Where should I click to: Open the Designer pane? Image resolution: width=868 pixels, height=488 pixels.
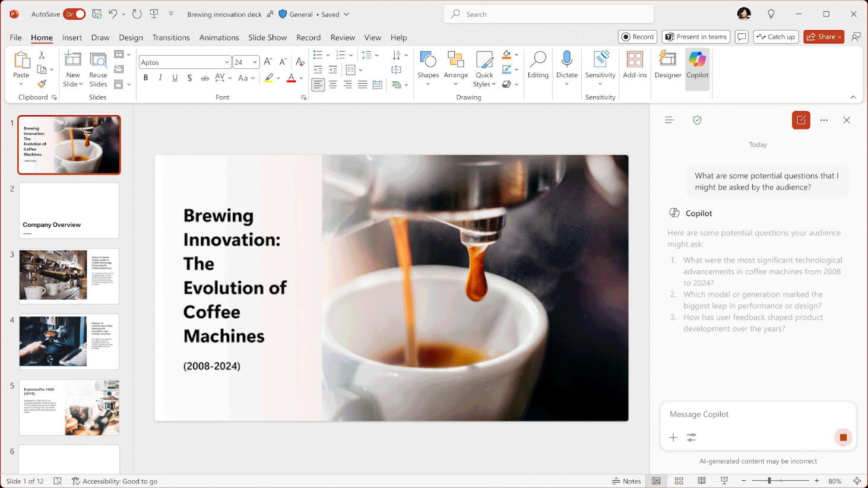click(x=668, y=65)
